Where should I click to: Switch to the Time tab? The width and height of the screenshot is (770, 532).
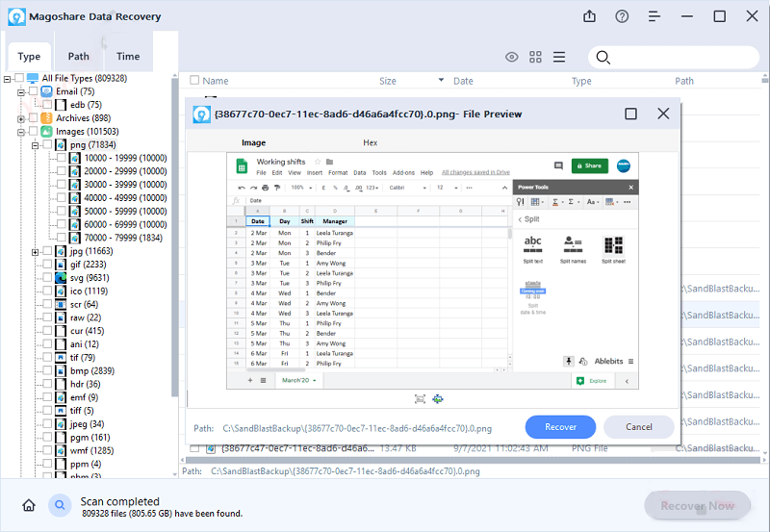128,57
